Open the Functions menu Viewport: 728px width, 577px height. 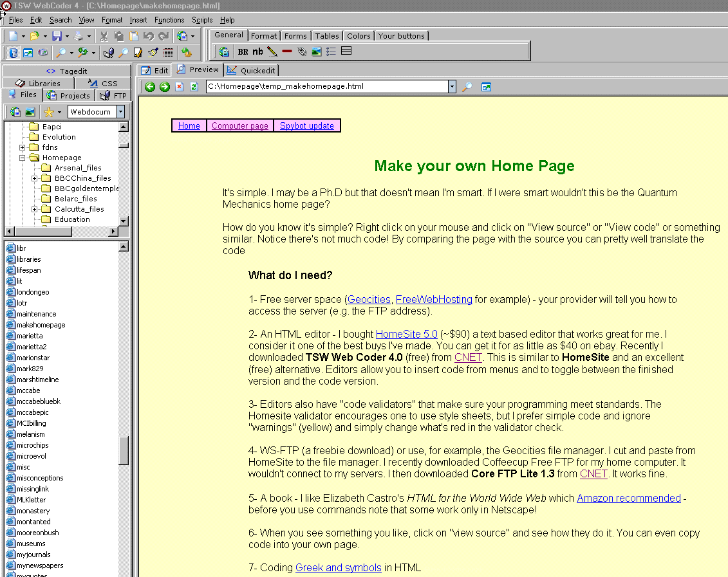169,20
